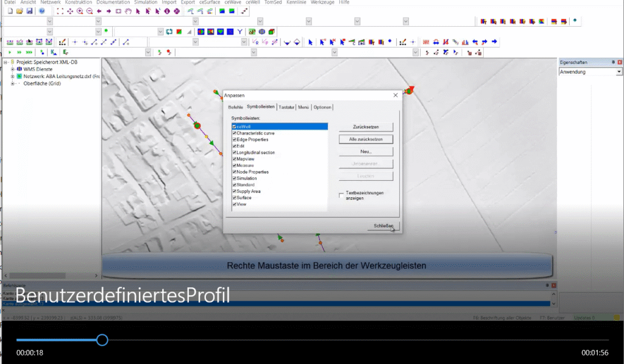
Task: Expand the WMS Dienste tree node
Action: [12, 69]
